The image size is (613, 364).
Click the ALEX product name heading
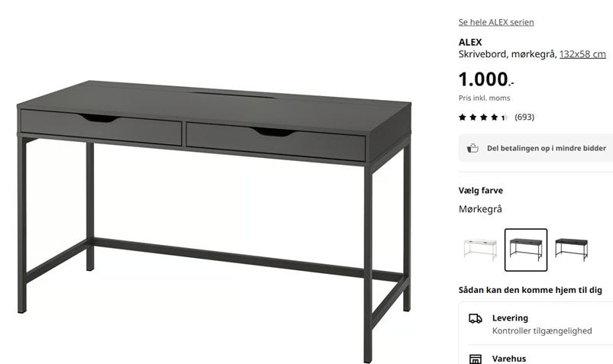pos(470,42)
